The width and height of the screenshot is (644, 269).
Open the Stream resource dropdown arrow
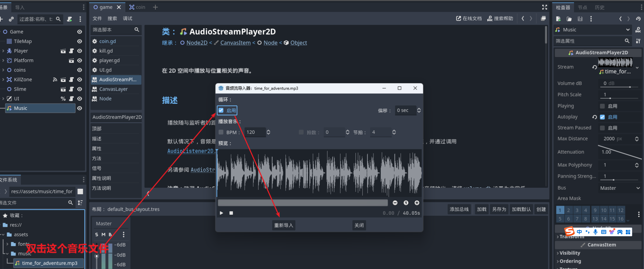637,67
